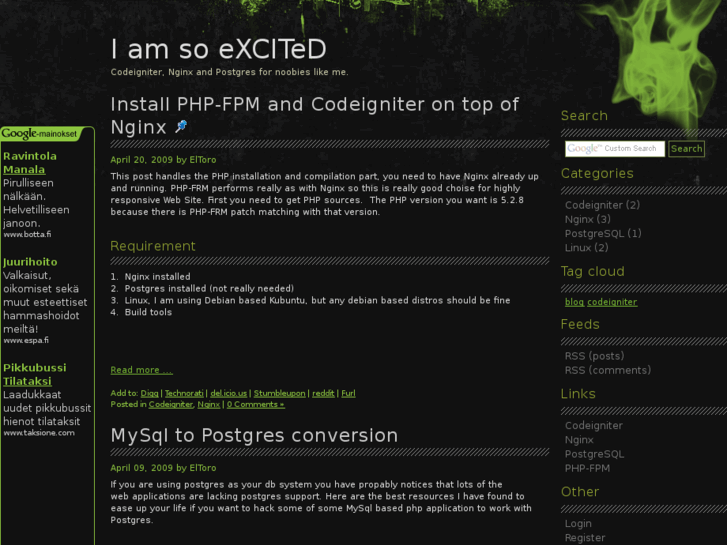The width and height of the screenshot is (727, 545).
Task: Share the post on reddit
Action: point(323,393)
